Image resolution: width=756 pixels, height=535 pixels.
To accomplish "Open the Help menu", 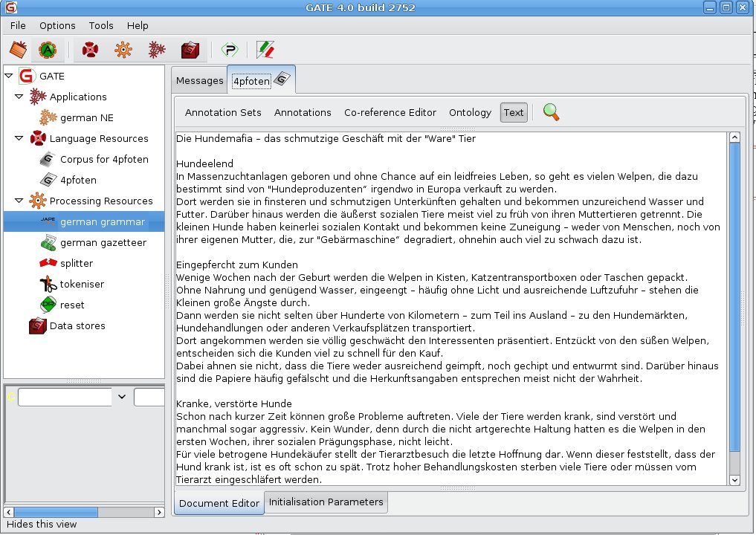I will (138, 25).
